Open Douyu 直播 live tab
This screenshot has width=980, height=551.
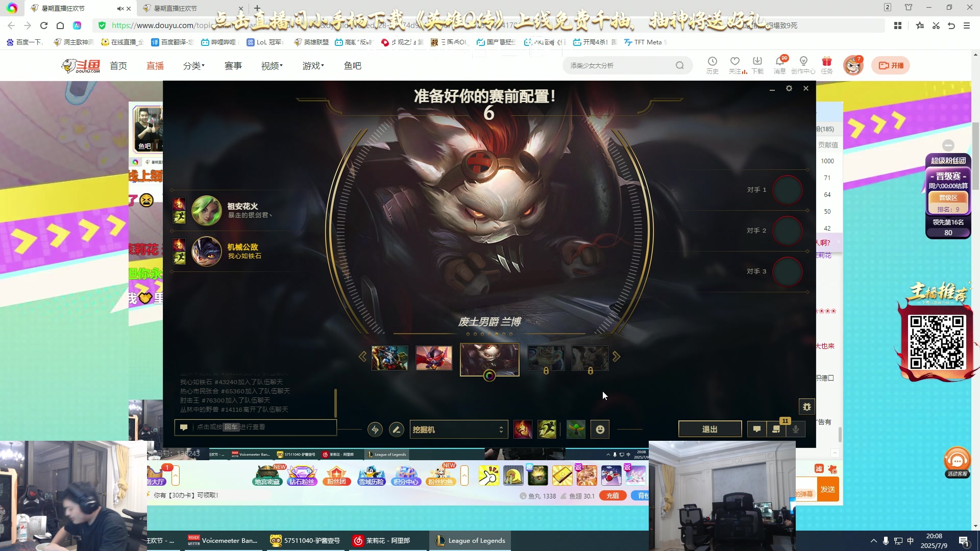coord(155,66)
